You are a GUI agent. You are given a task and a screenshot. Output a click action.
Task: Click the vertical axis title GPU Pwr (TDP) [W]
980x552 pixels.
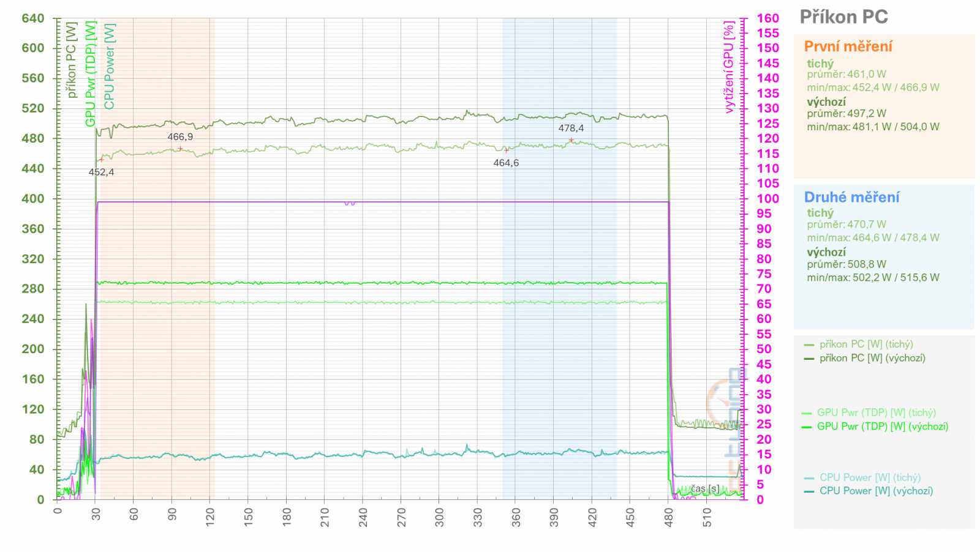tap(91, 74)
